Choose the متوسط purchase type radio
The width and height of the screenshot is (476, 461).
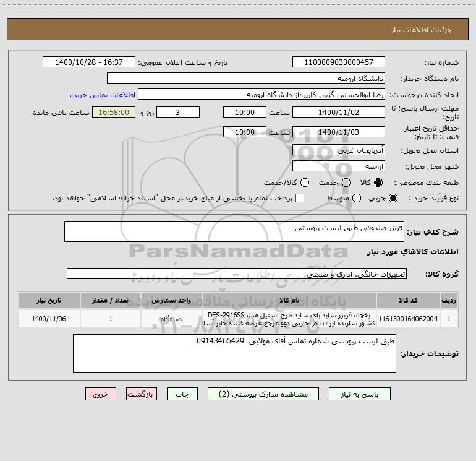357,199
